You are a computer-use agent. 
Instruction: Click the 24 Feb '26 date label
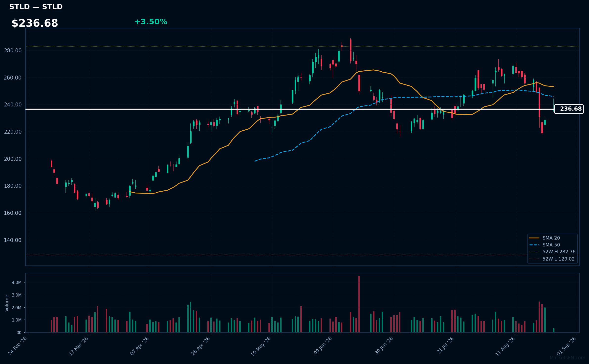coord(18,346)
